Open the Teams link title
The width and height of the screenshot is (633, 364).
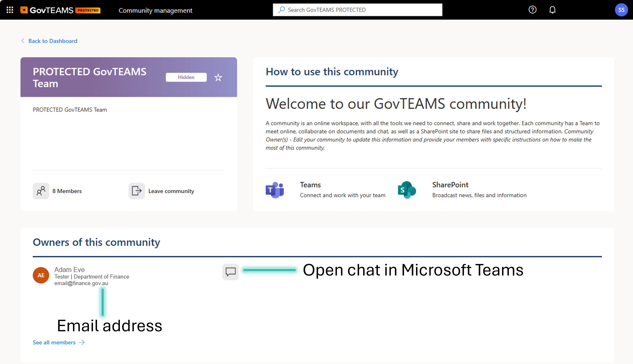(310, 185)
